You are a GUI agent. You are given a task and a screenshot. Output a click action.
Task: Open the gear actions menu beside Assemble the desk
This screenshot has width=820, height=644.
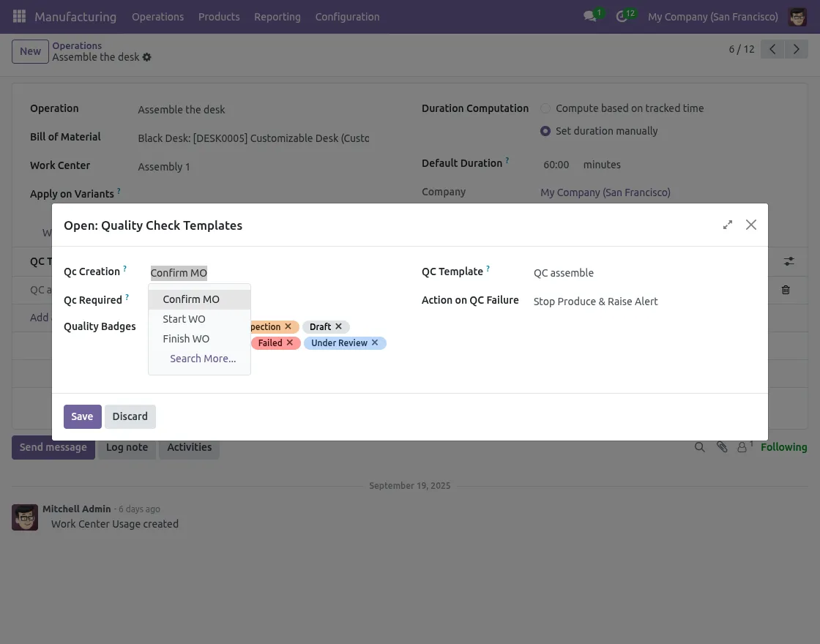(147, 57)
